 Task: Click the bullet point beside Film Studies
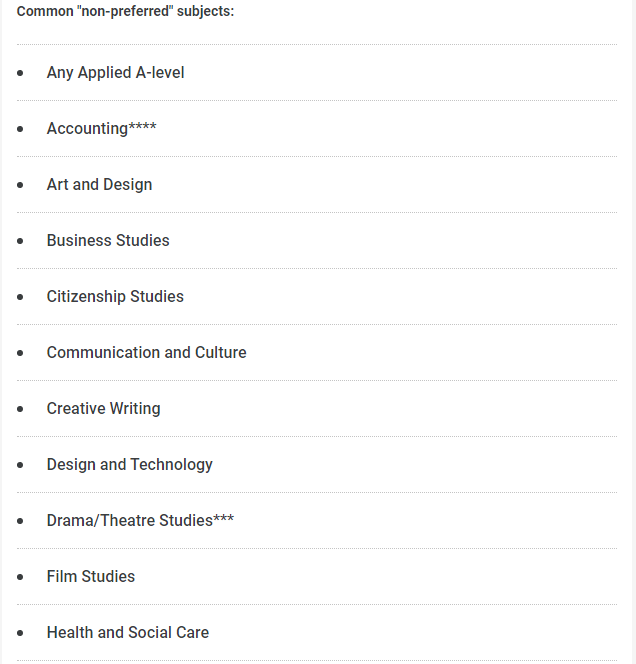20,577
